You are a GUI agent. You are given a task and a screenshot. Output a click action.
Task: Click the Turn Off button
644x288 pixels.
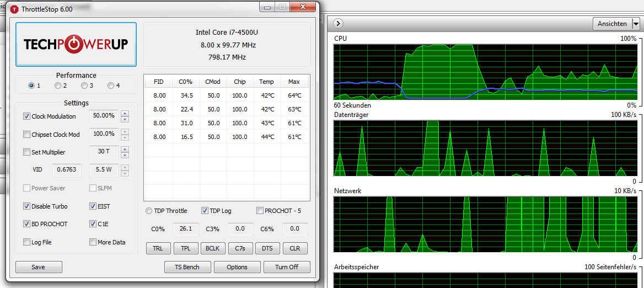[287, 267]
